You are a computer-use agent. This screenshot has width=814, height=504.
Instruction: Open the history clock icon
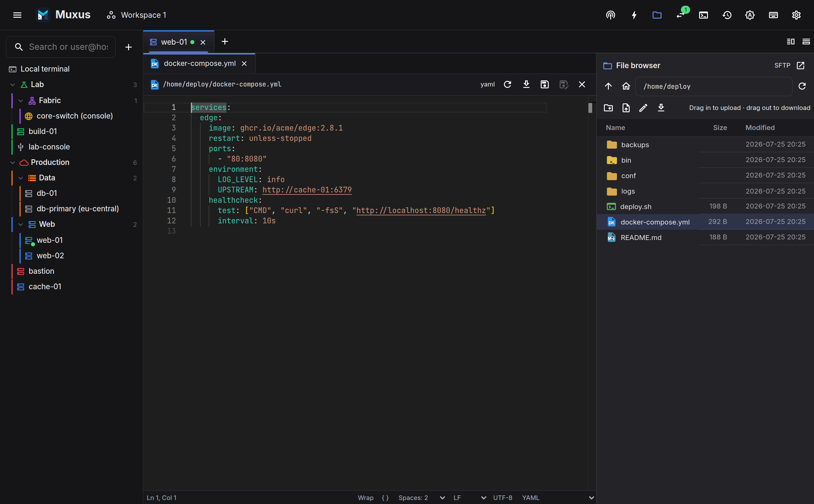727,15
